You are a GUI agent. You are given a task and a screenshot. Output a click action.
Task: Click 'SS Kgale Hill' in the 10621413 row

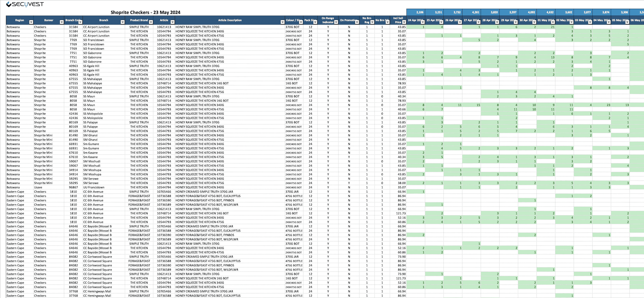[91, 66]
